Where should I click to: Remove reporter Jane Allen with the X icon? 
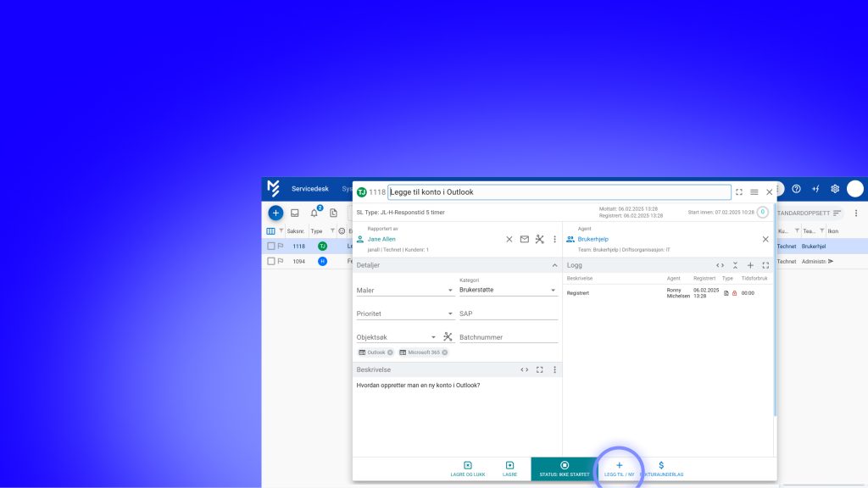coord(509,239)
